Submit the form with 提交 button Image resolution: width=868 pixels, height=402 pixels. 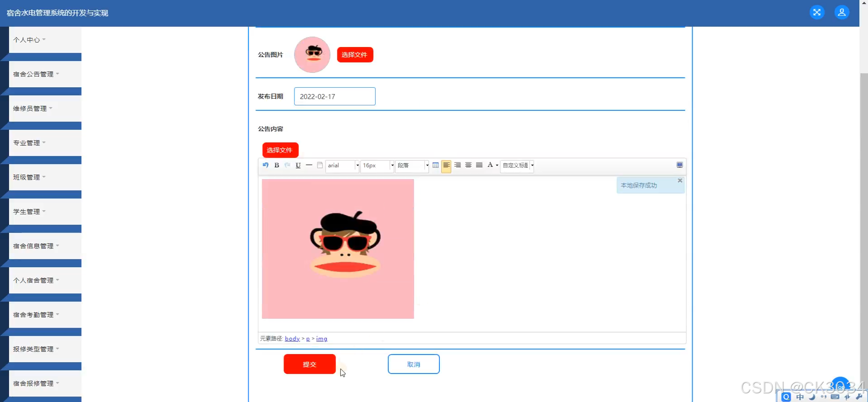pos(310,364)
